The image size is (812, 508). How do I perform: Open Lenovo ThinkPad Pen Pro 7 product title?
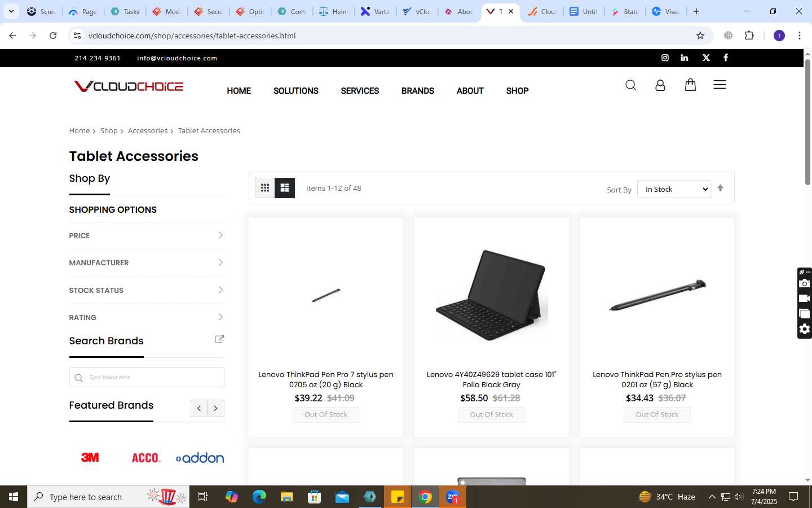pyautogui.click(x=326, y=379)
